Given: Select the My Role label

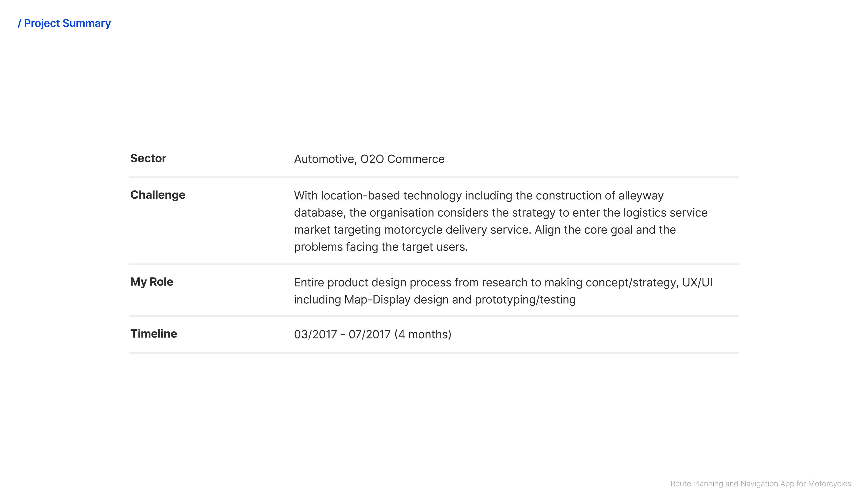Looking at the screenshot, I should pyautogui.click(x=151, y=282).
